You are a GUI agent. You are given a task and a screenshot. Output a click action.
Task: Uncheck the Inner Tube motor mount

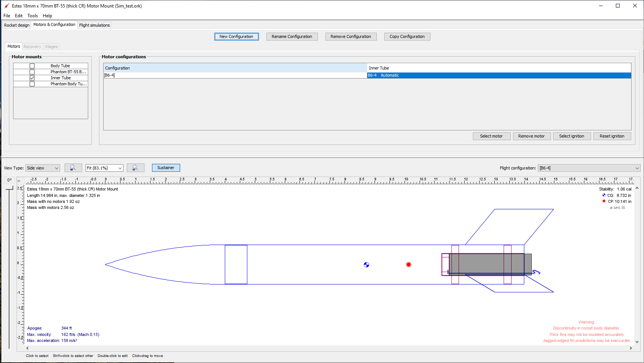32,77
